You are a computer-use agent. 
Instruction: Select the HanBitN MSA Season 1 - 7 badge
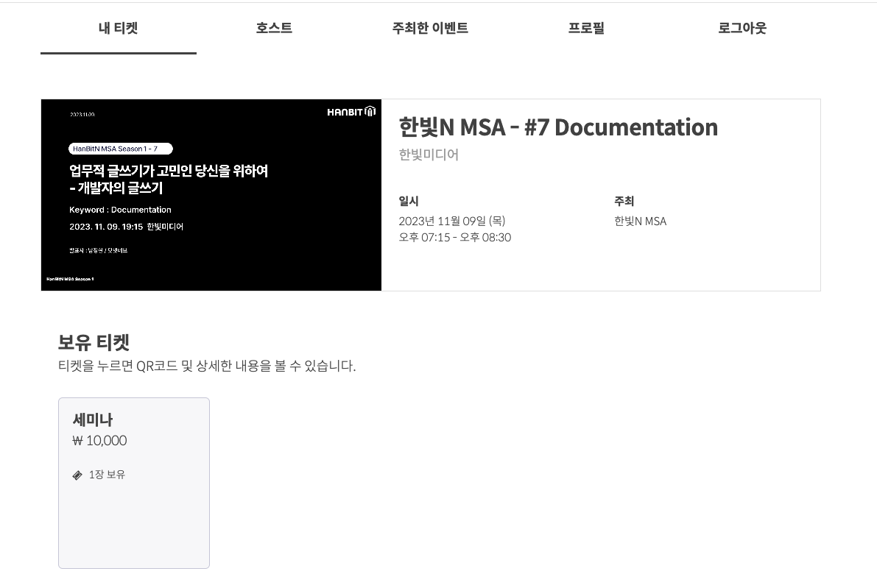click(x=120, y=149)
